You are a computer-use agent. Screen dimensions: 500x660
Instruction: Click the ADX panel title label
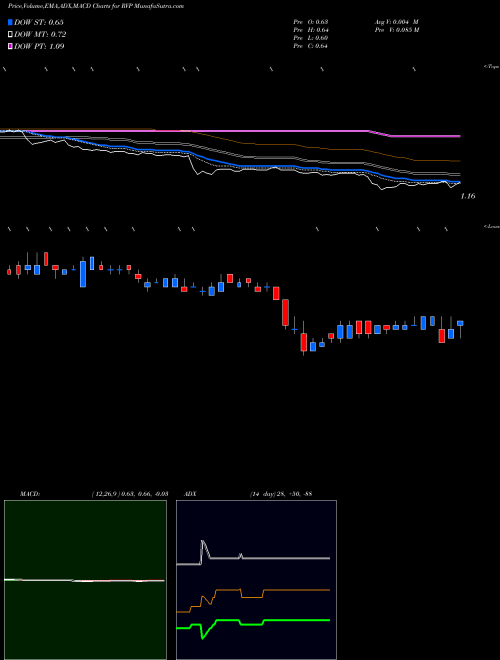coord(190,494)
